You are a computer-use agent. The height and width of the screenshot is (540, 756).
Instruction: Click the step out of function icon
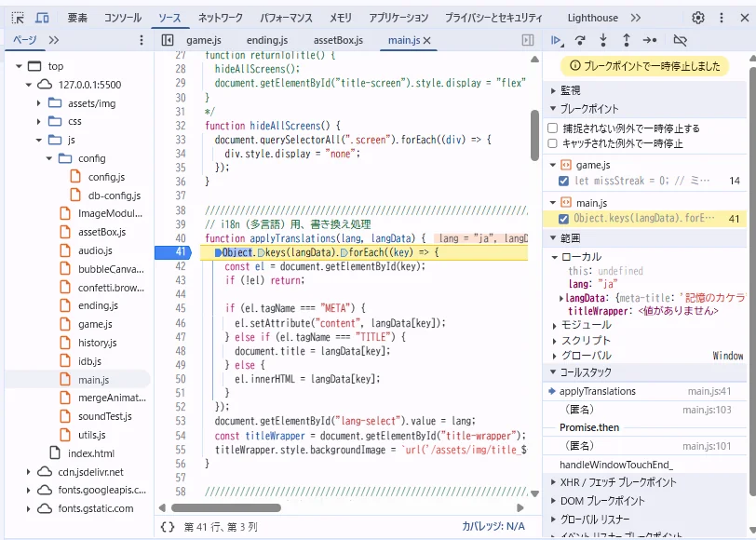point(627,40)
